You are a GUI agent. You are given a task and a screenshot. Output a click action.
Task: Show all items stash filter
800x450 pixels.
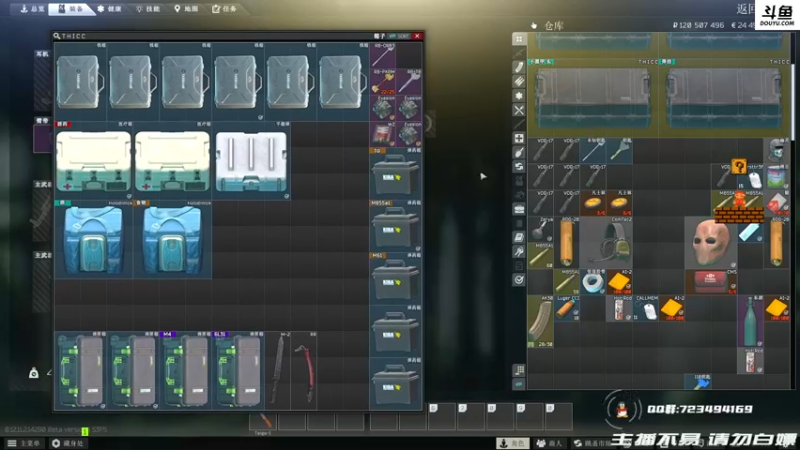(x=519, y=39)
